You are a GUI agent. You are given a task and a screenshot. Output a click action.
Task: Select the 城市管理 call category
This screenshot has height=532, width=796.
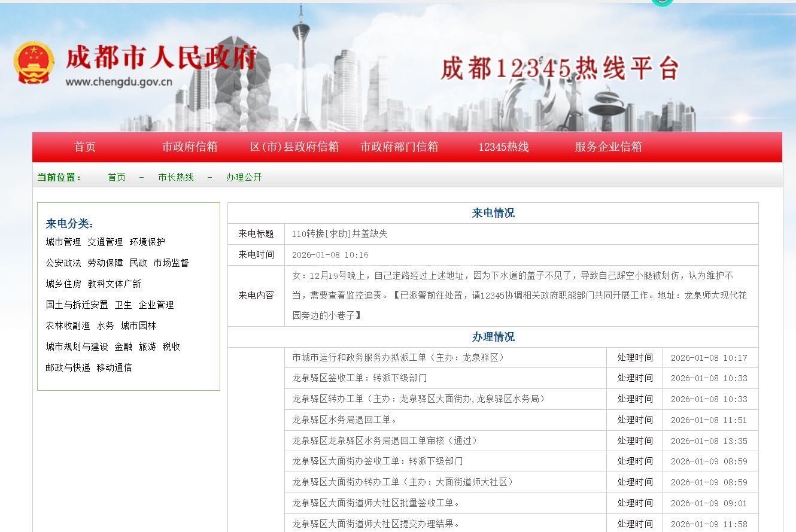(63, 242)
